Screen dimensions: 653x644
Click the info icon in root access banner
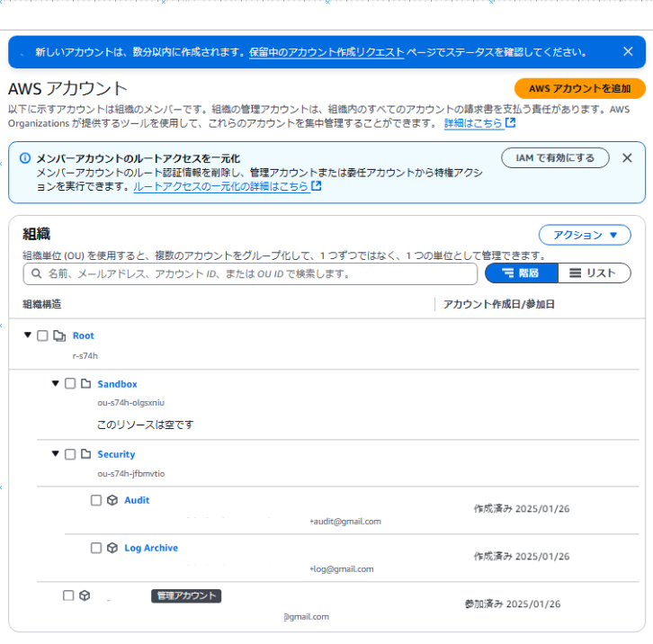point(25,158)
